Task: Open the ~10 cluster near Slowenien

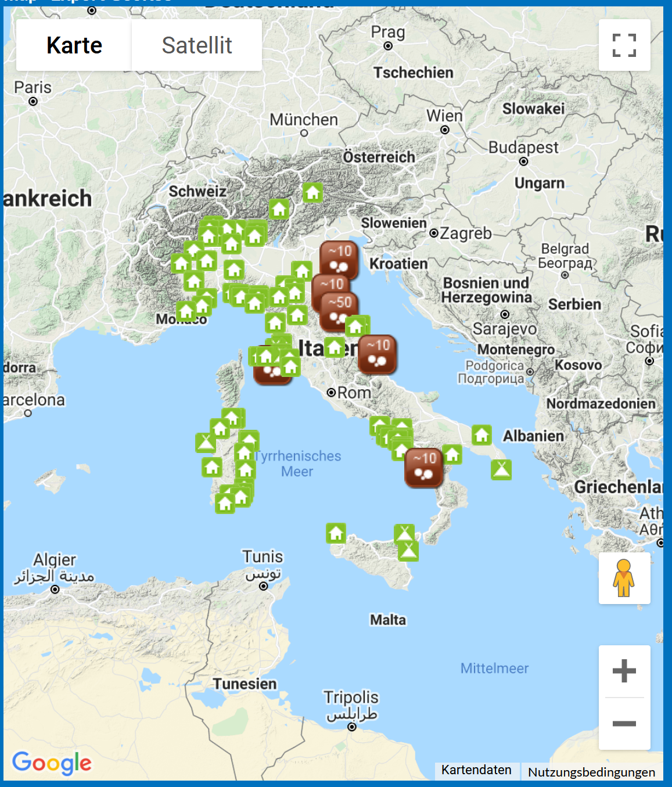Action: 339,259
